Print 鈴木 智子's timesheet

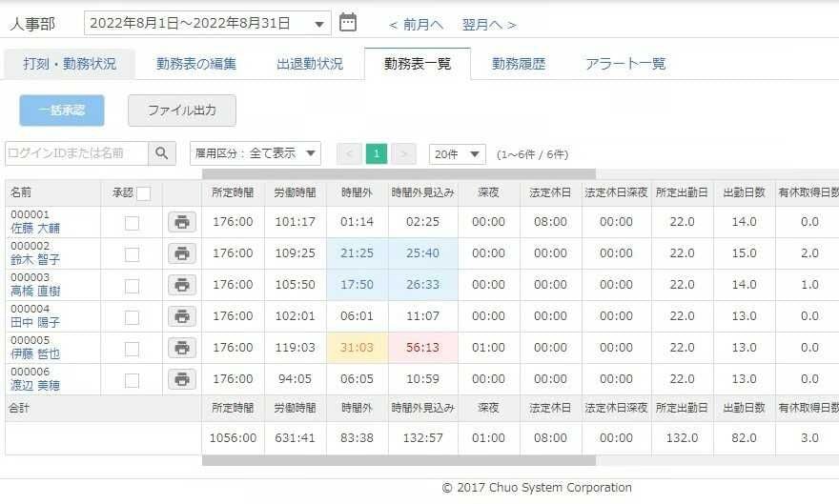click(182, 253)
